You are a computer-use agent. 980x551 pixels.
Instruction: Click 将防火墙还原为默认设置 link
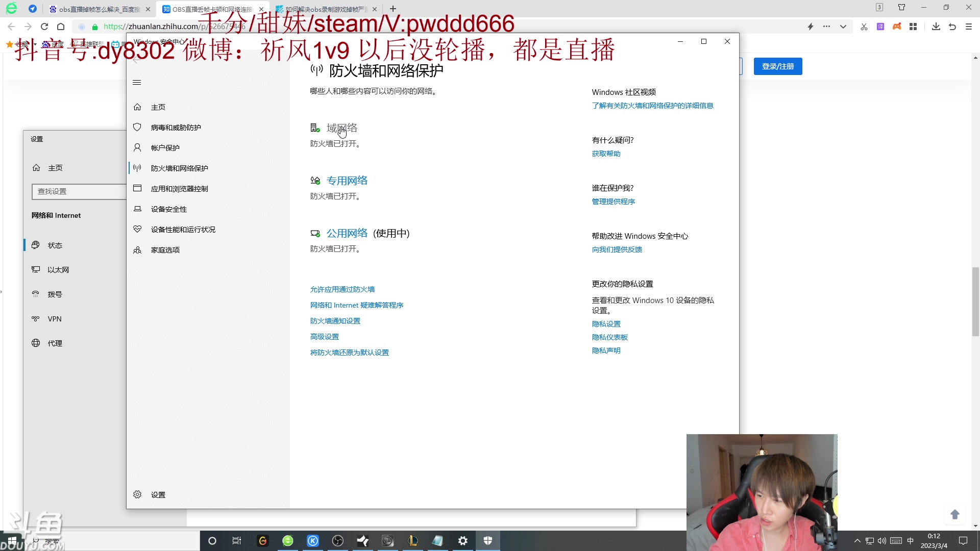click(x=350, y=353)
